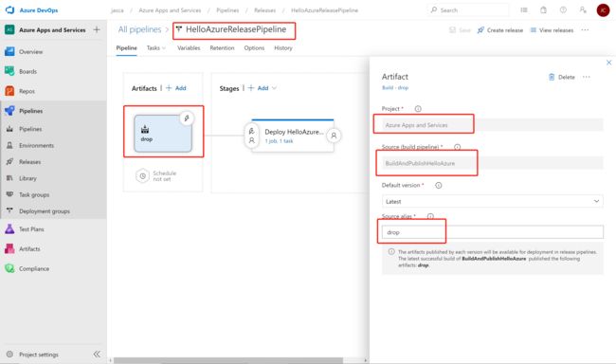This screenshot has height=364, width=616.
Task: Open the marketplace bag icon
Action: click(543, 10)
